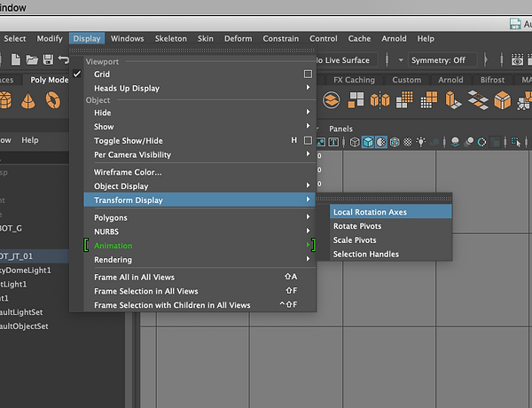Expand the Heads Up Display submenu

(x=199, y=88)
